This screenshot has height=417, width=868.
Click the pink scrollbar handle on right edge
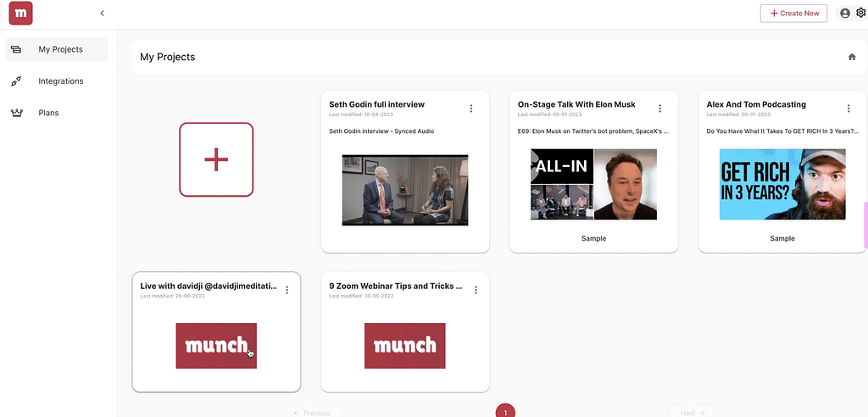(x=865, y=225)
